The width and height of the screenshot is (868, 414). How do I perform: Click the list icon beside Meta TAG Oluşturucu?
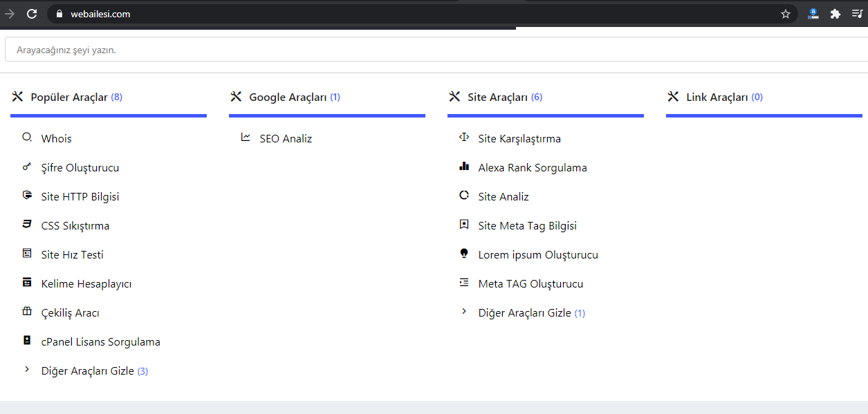(464, 283)
